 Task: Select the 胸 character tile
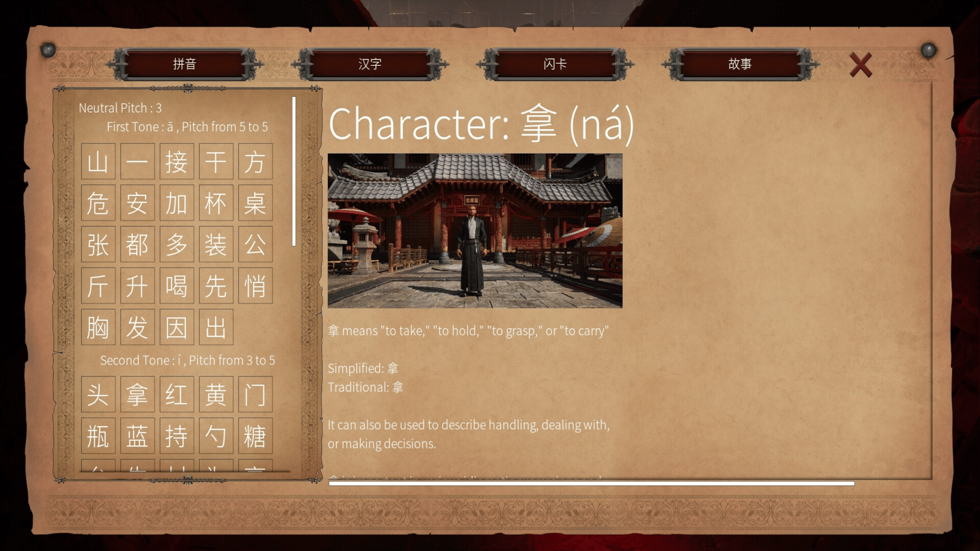pyautogui.click(x=98, y=327)
